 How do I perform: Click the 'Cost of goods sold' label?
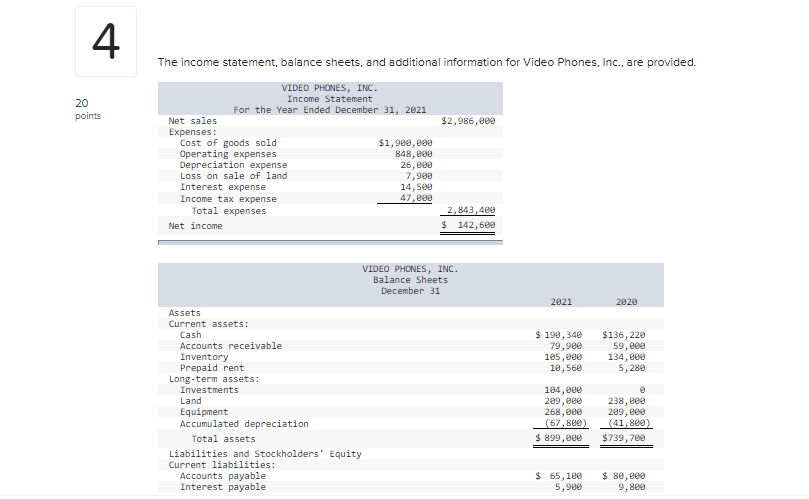point(228,143)
